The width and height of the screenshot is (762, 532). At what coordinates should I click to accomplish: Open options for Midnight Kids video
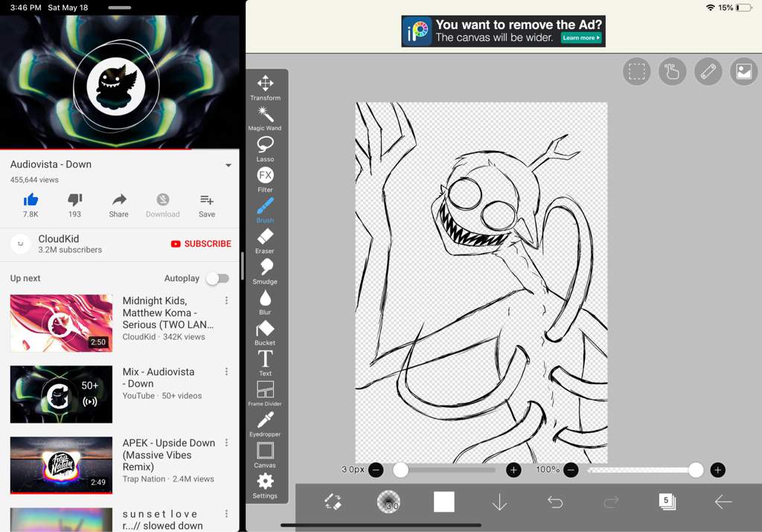[x=226, y=301]
